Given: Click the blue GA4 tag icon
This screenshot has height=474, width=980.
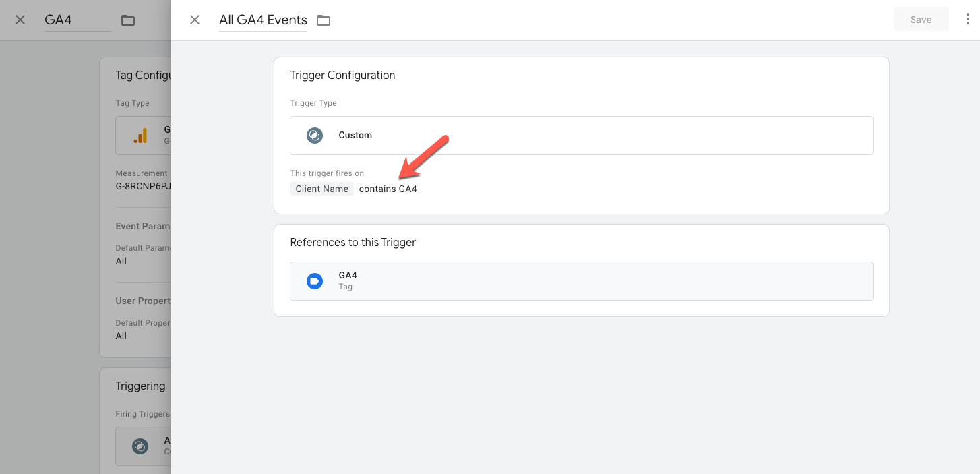Looking at the screenshot, I should point(315,281).
